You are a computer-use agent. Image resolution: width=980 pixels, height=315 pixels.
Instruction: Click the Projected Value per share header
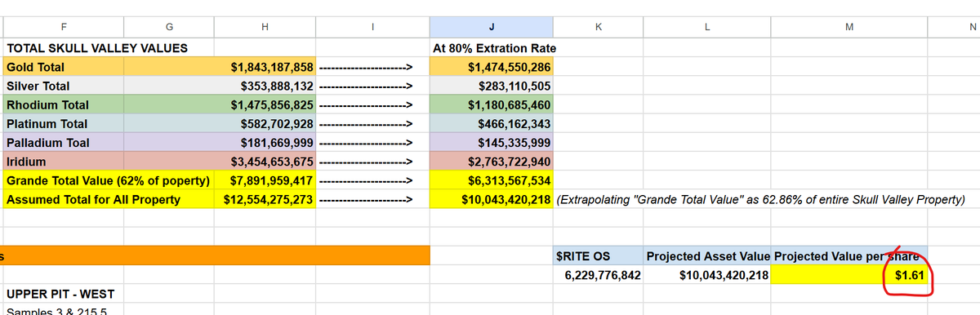[849, 256]
